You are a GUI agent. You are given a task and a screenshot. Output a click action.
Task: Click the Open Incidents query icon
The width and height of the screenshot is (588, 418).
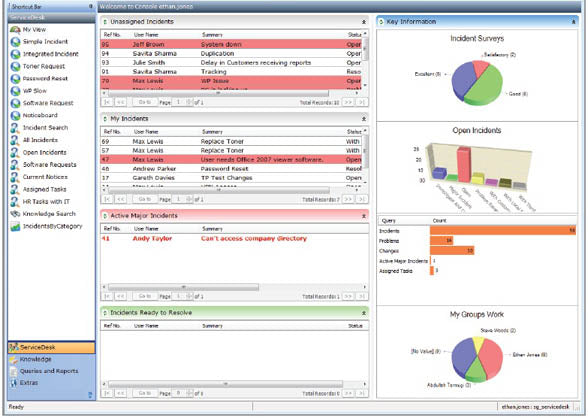click(15, 153)
